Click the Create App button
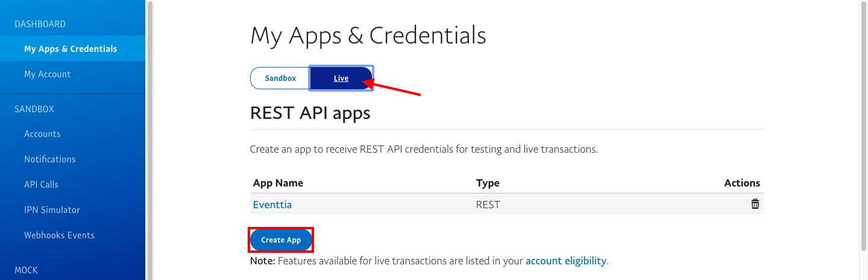The width and height of the screenshot is (868, 280). point(281,240)
